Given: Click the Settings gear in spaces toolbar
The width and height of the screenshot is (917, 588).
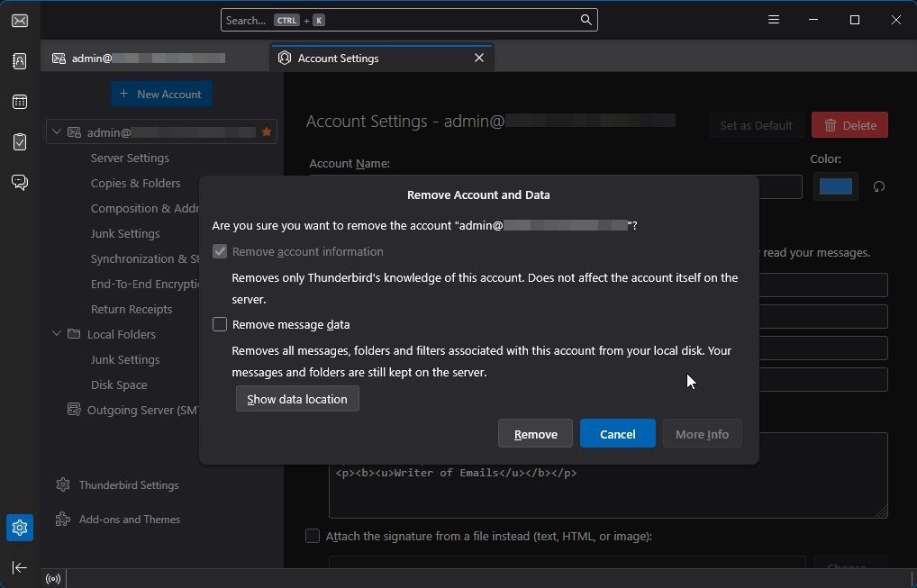Looking at the screenshot, I should pos(19,527).
